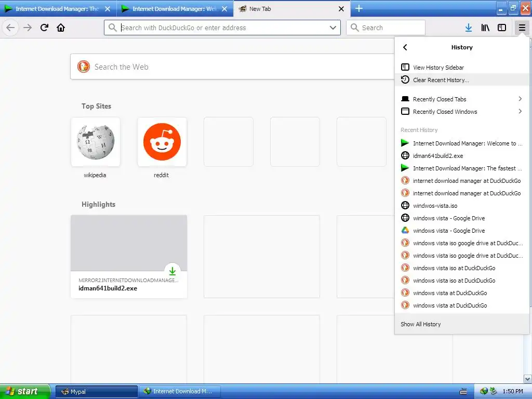Open Show All History
This screenshot has height=399, width=532.
click(462, 324)
